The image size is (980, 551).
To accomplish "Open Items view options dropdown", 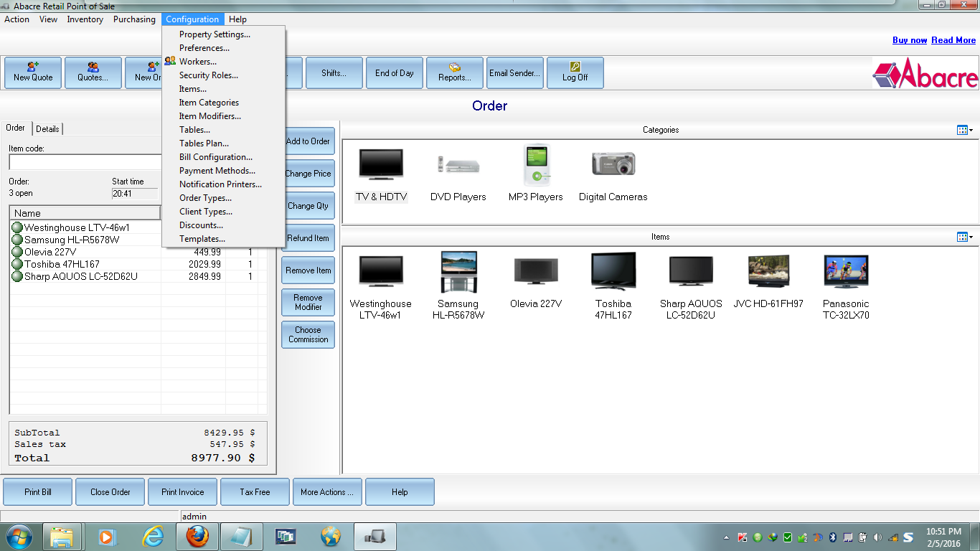I will 965,237.
